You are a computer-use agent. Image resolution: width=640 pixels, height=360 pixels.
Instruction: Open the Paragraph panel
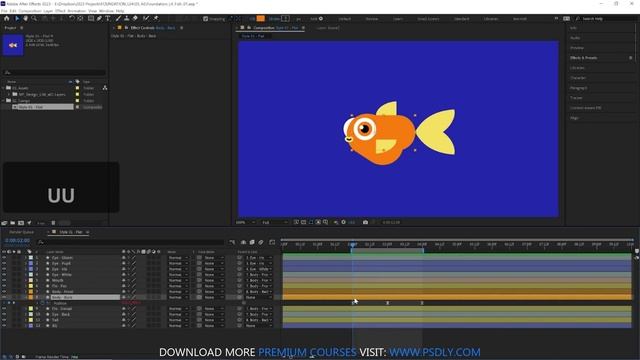[578, 88]
